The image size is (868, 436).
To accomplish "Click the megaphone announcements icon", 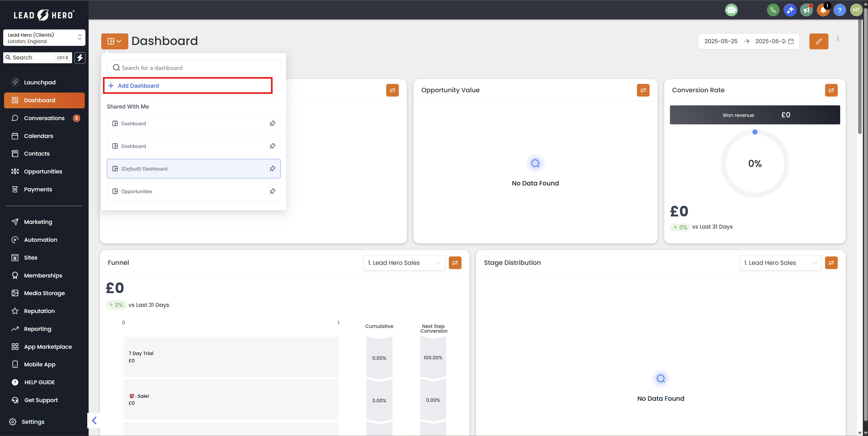I will (x=806, y=10).
